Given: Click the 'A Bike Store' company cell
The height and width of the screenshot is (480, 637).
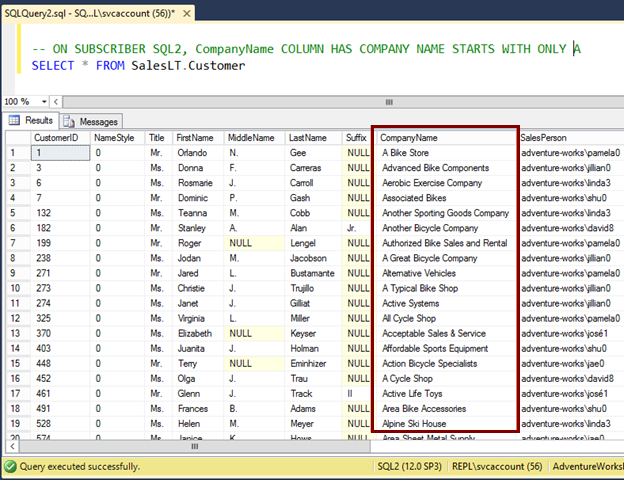Looking at the screenshot, I should [x=405, y=153].
